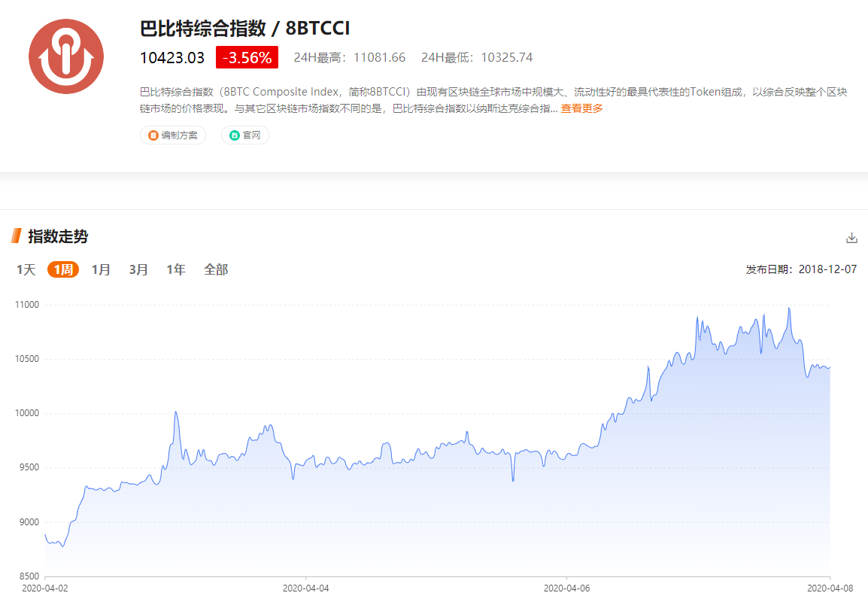Click the 10000 y-axis label
This screenshot has height=602, width=868.
tap(27, 413)
